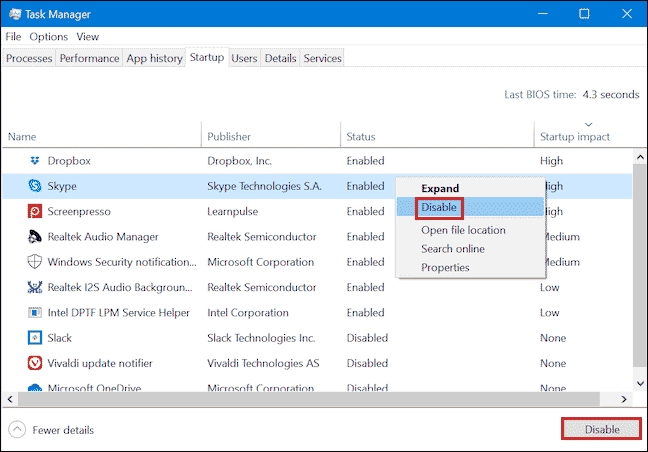Select the Realtek Audio Manager row name

[x=103, y=237]
